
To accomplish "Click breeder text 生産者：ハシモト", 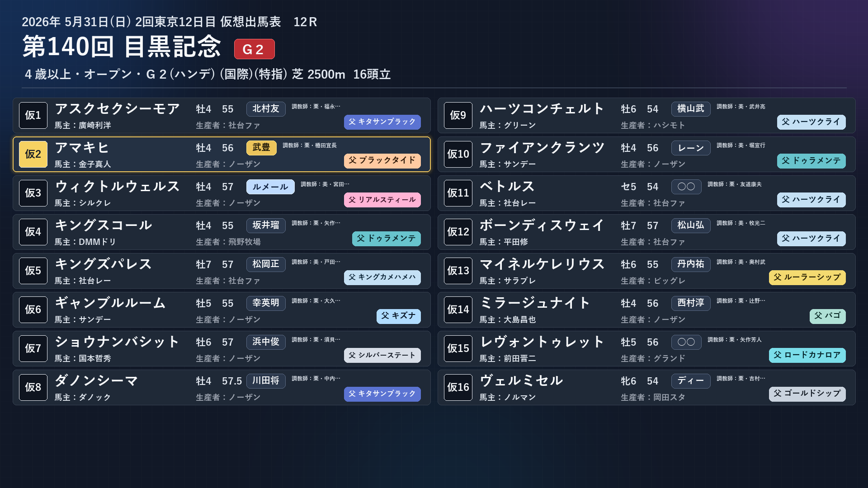I will pos(653,126).
